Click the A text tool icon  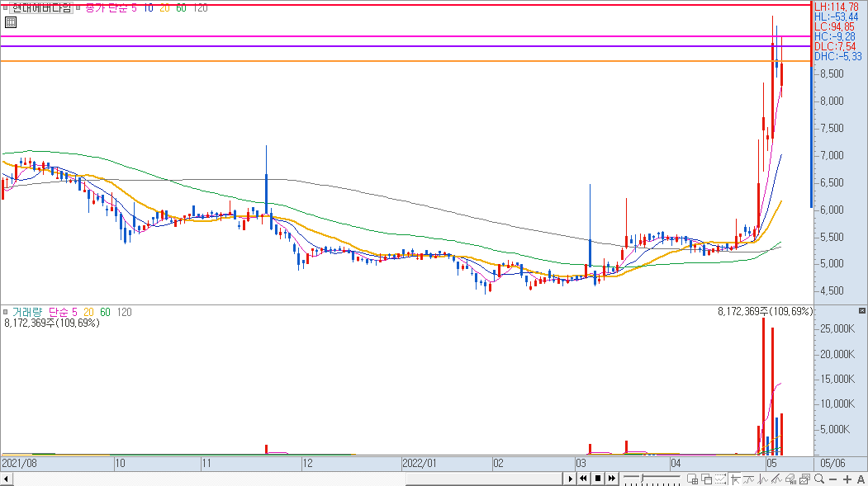tap(861, 479)
